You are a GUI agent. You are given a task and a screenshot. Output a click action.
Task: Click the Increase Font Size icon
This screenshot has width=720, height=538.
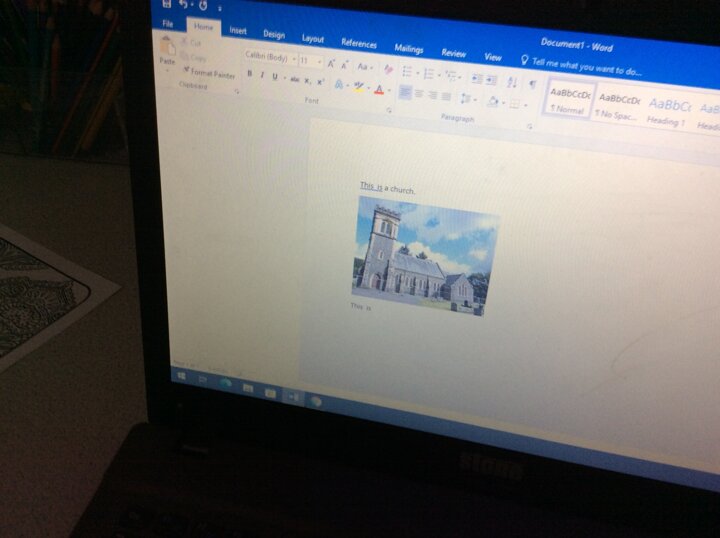pos(332,63)
